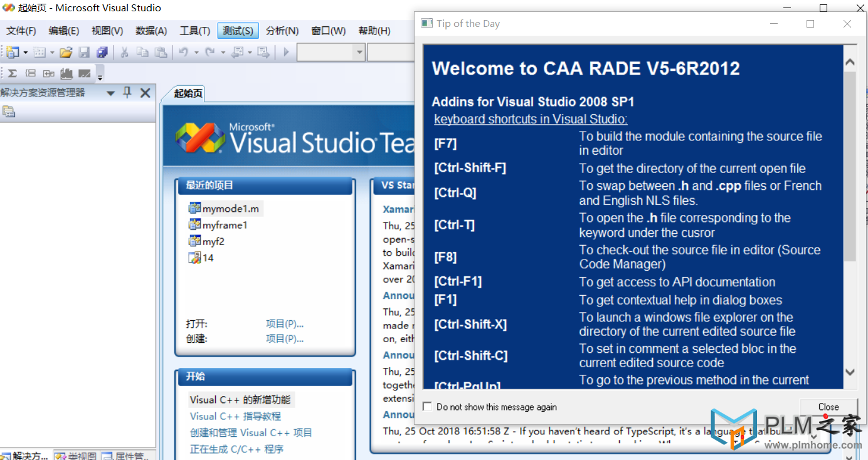
Task: Select the 起始页 document tab
Action: click(188, 93)
